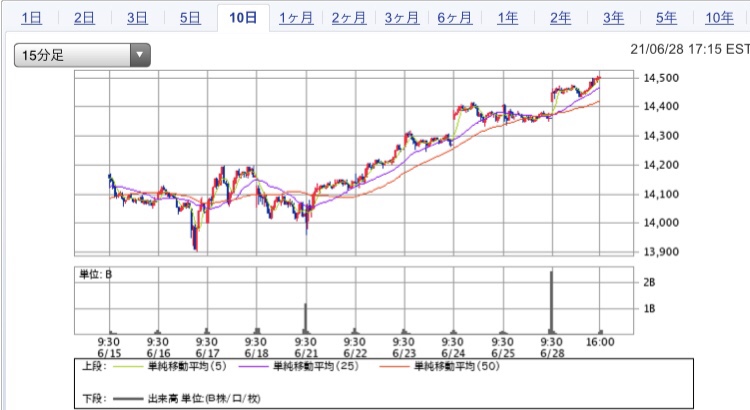Click the 21/06/28 17:15 EST timestamp
This screenshot has width=750, height=410.
690,49
